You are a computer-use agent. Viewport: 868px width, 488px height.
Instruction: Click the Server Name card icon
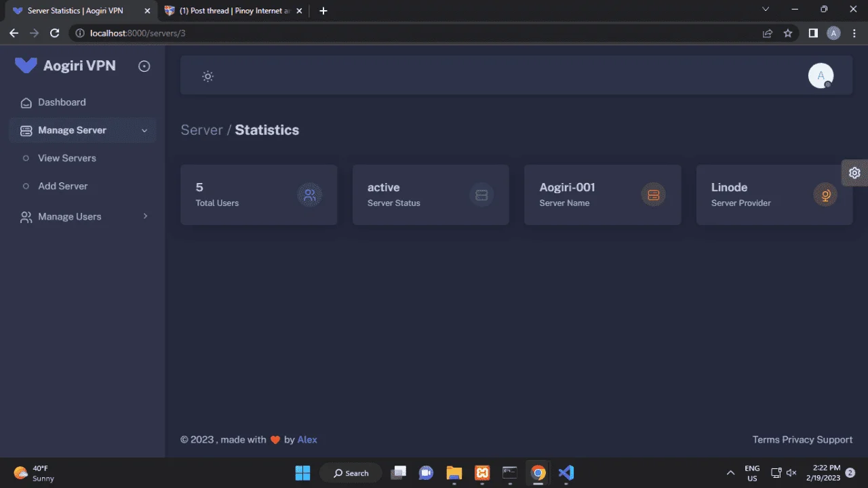[653, 195]
